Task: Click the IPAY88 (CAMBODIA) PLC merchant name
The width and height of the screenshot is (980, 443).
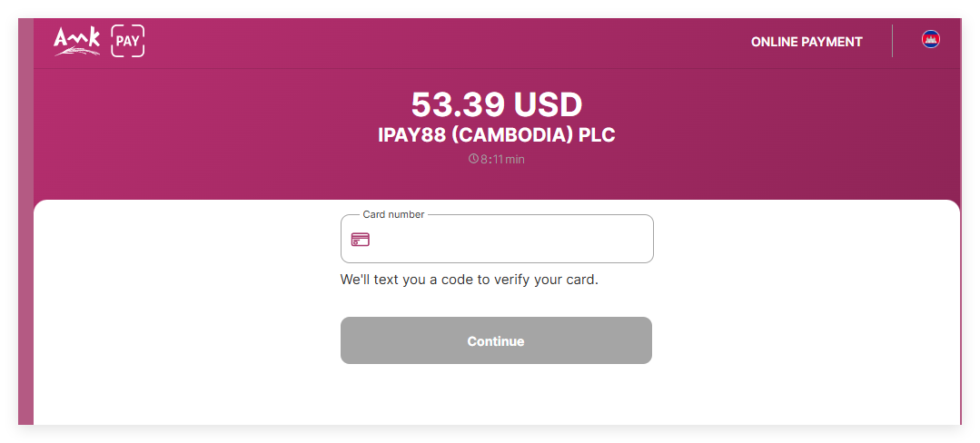Action: pyautogui.click(x=497, y=135)
